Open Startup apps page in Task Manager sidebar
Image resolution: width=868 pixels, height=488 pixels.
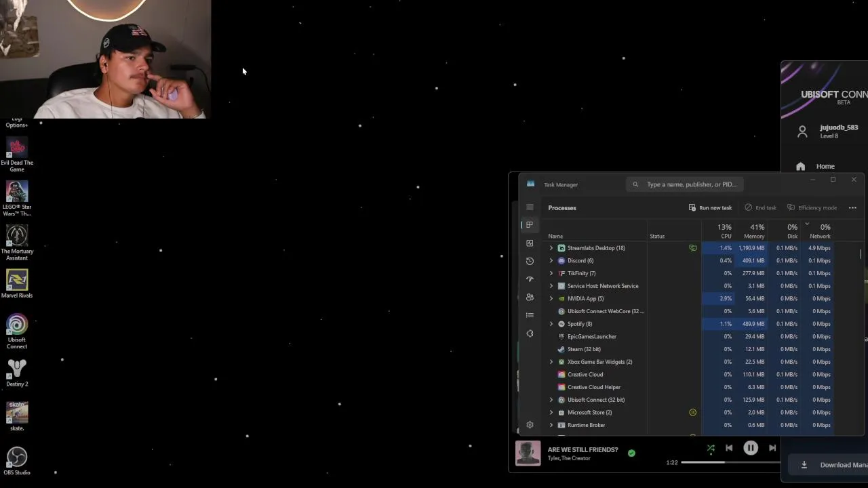click(530, 279)
